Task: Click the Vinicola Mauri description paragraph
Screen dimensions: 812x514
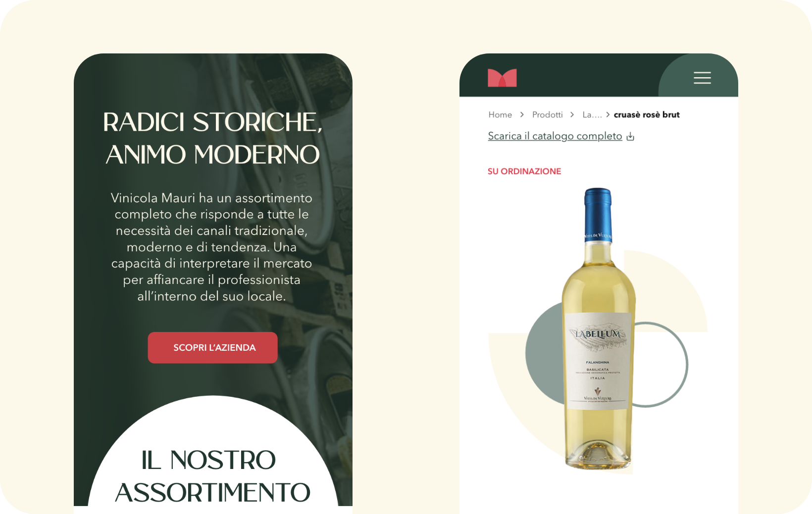Action: pyautogui.click(x=212, y=247)
